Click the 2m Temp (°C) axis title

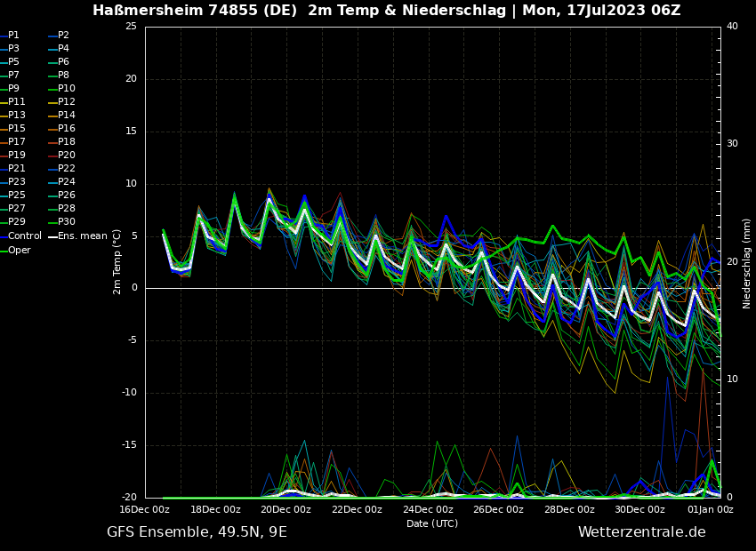(x=117, y=261)
